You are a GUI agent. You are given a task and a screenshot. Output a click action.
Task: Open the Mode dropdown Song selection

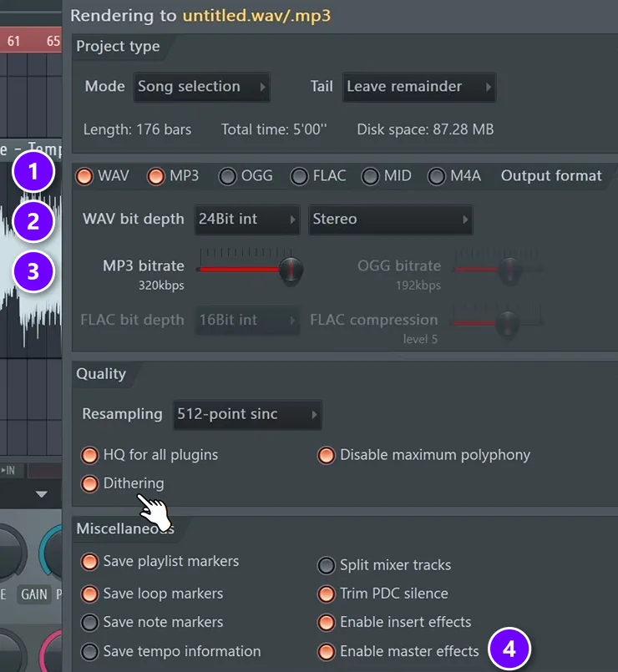(201, 87)
